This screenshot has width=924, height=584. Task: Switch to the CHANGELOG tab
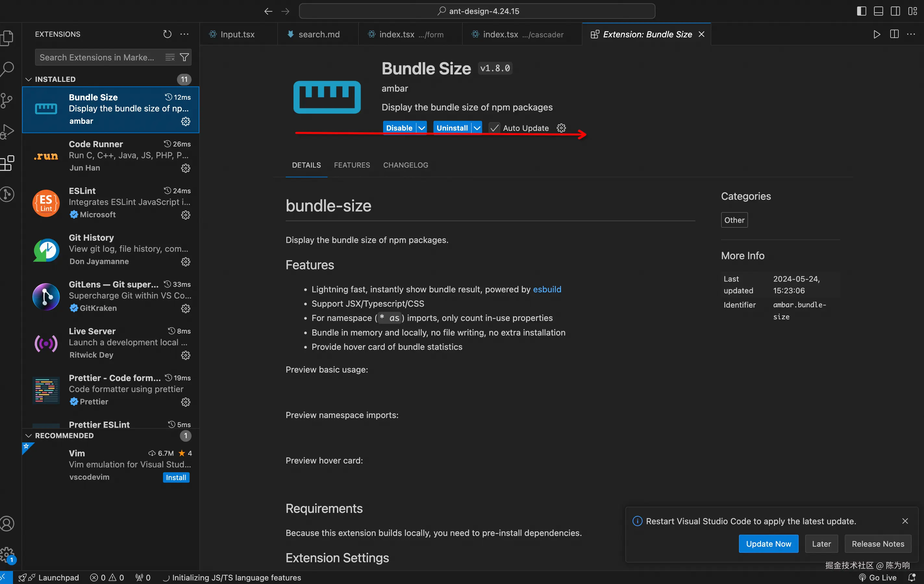[x=405, y=165]
